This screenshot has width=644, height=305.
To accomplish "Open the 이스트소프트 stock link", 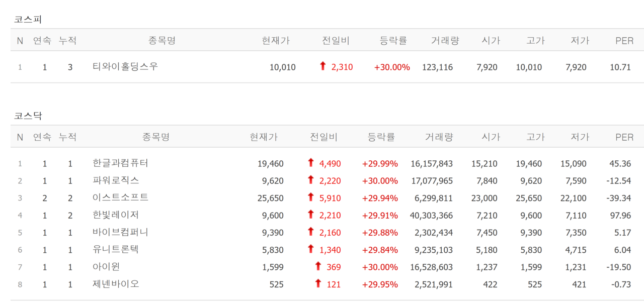I will 121,197.
